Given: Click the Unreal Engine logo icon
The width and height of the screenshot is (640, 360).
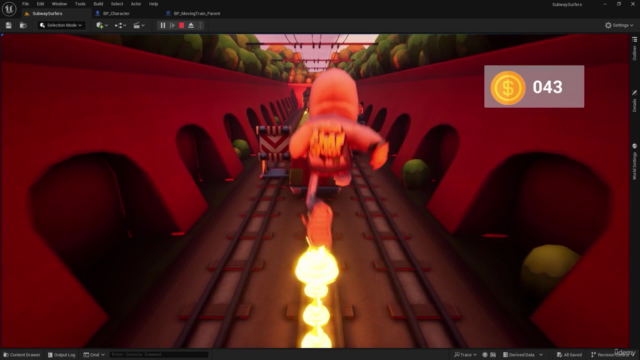Looking at the screenshot, I should point(9,9).
